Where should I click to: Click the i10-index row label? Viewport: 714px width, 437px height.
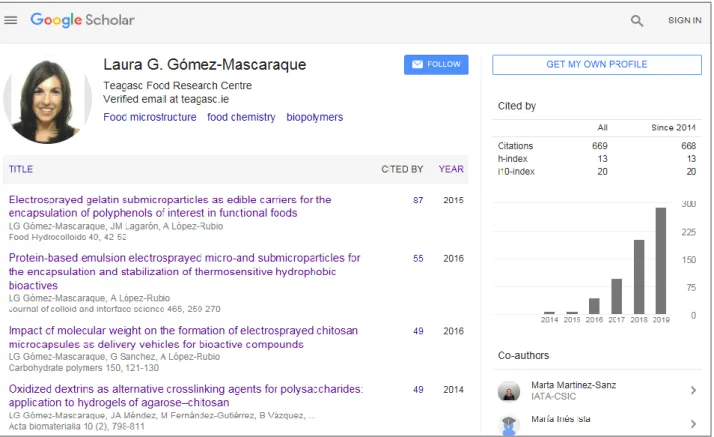pos(516,172)
